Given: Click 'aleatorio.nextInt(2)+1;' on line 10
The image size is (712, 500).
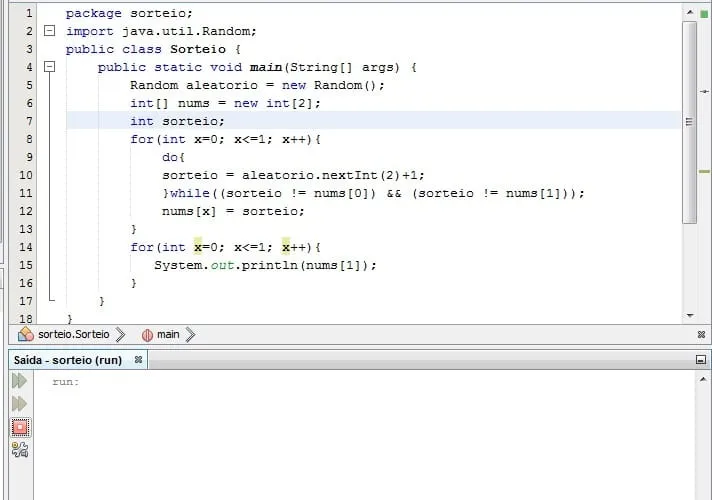Looking at the screenshot, I should (333, 175).
